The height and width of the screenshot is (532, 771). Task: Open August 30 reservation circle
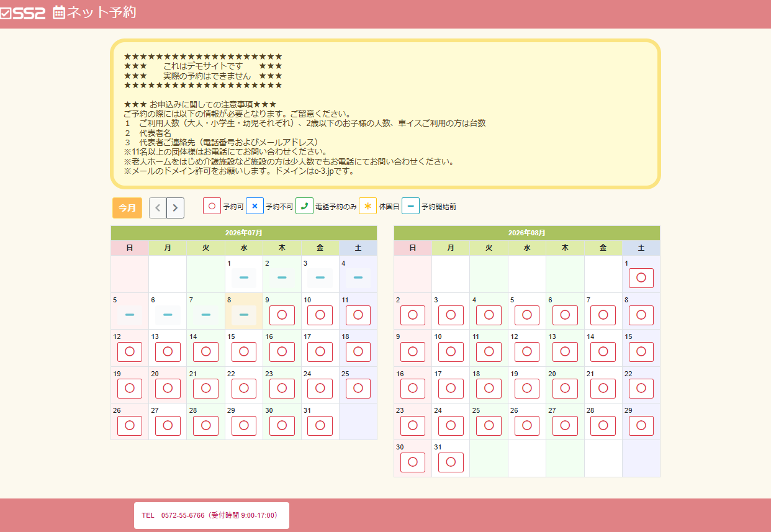413,462
